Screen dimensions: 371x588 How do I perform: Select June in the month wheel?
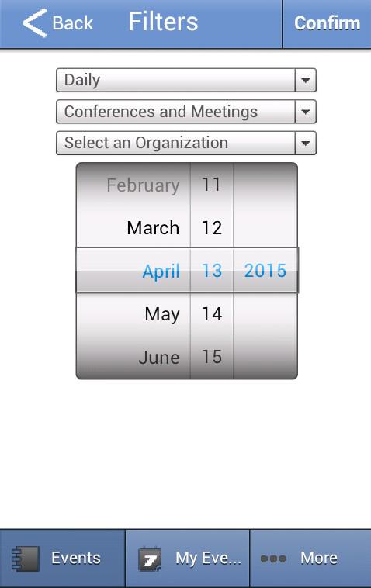click(158, 358)
